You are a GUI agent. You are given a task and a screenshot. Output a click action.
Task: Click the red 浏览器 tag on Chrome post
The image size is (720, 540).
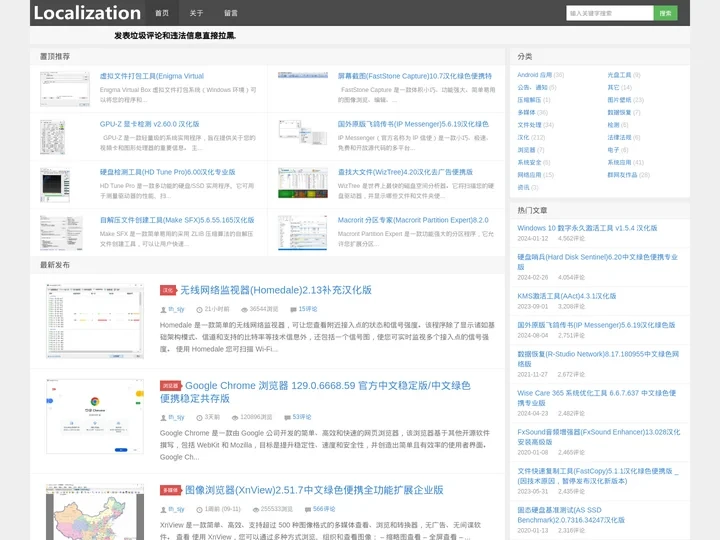[x=171, y=386]
